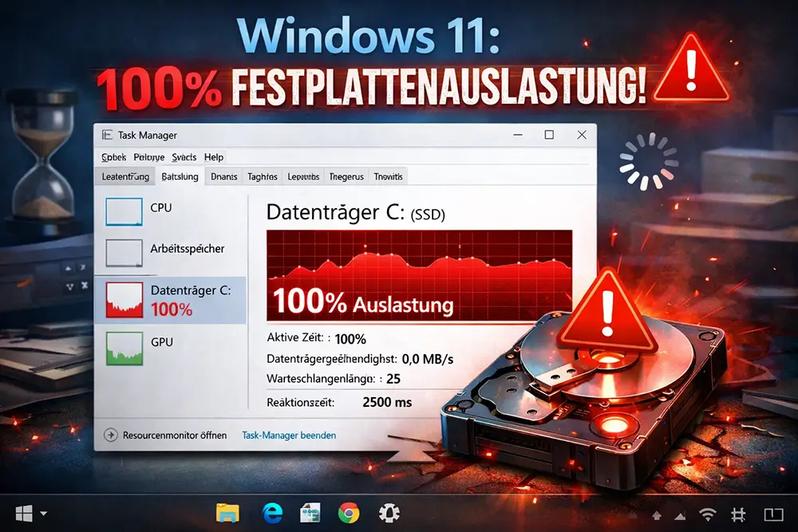The width and height of the screenshot is (798, 532).
Task: Click the circled arrow icon beside Ressourcenmonitor öffnen
Action: pos(111,435)
